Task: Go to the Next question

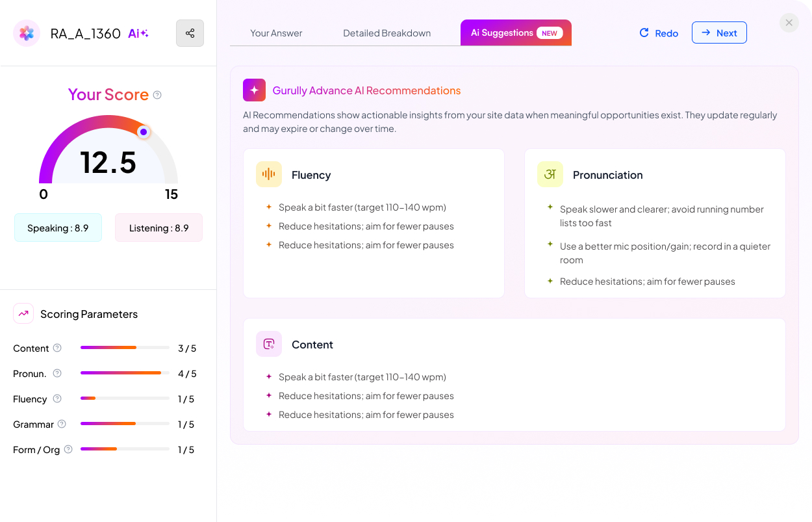Action: 719,33
